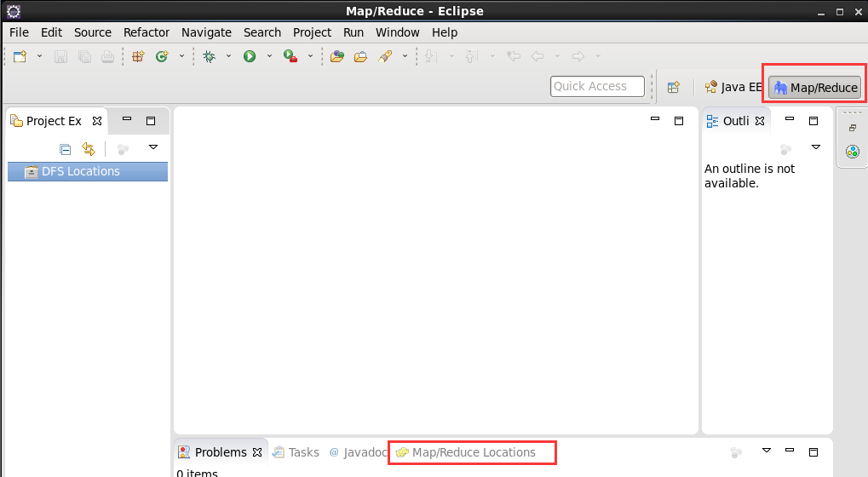This screenshot has width=868, height=477.
Task: Click the Debug bug icon
Action: (x=209, y=56)
